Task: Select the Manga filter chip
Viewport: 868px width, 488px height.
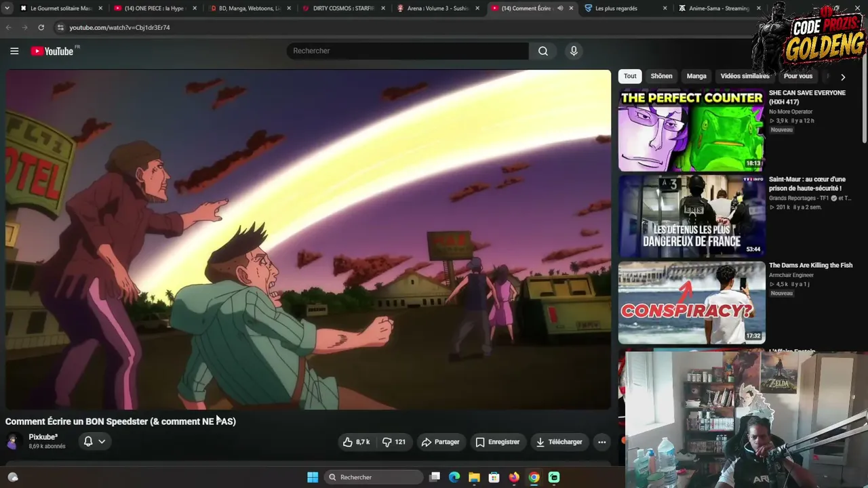Action: pyautogui.click(x=696, y=76)
